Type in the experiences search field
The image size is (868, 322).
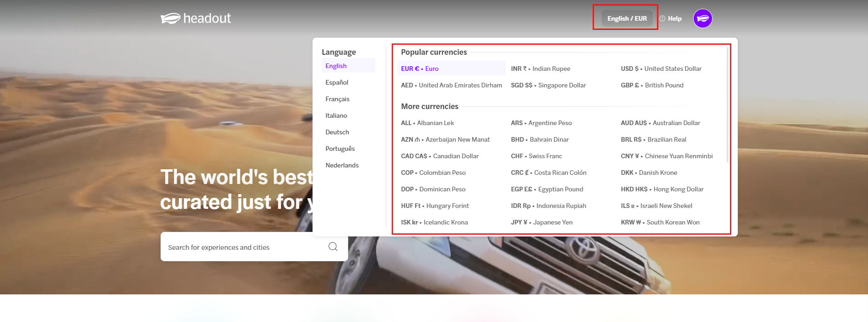pyautogui.click(x=244, y=247)
